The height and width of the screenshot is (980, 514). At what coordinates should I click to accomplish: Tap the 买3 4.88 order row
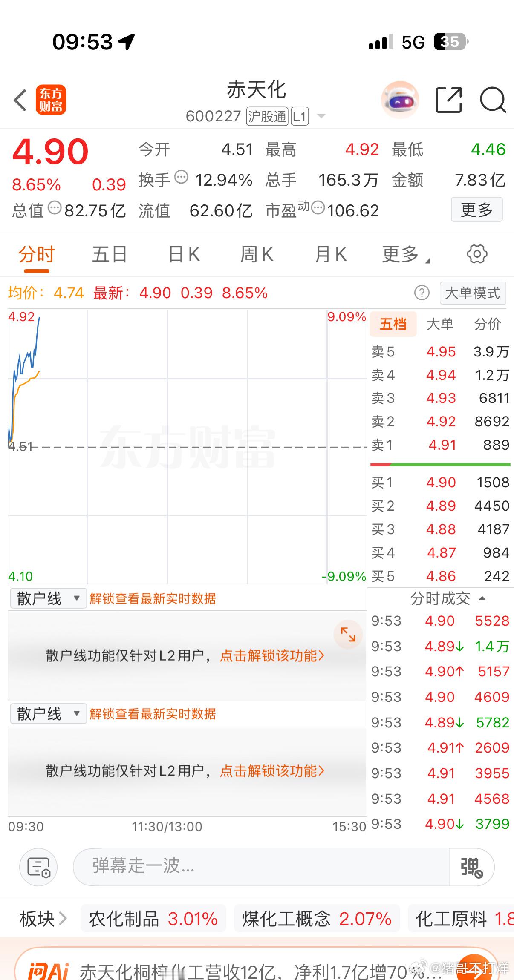click(440, 529)
